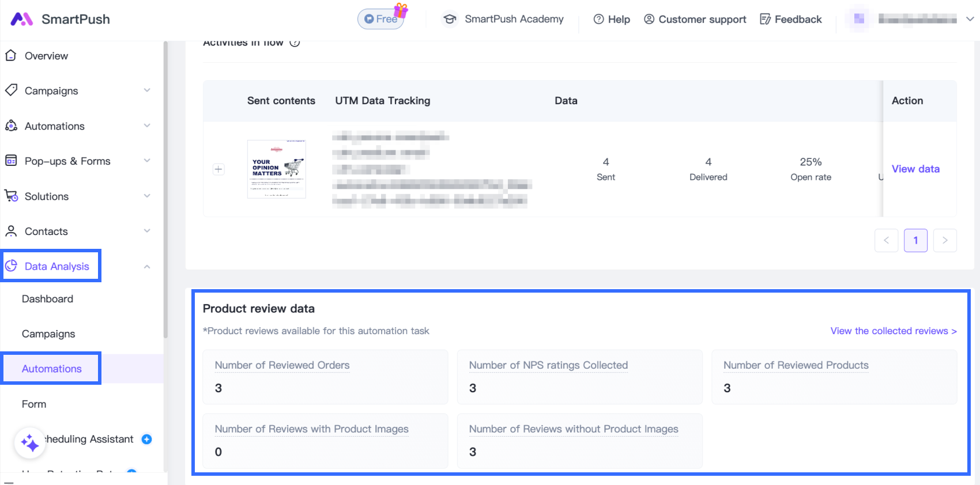Screen dimensions: 980x485
Task: Click the blue plus badge next to Scheduling Assistant
Action: [x=147, y=439]
